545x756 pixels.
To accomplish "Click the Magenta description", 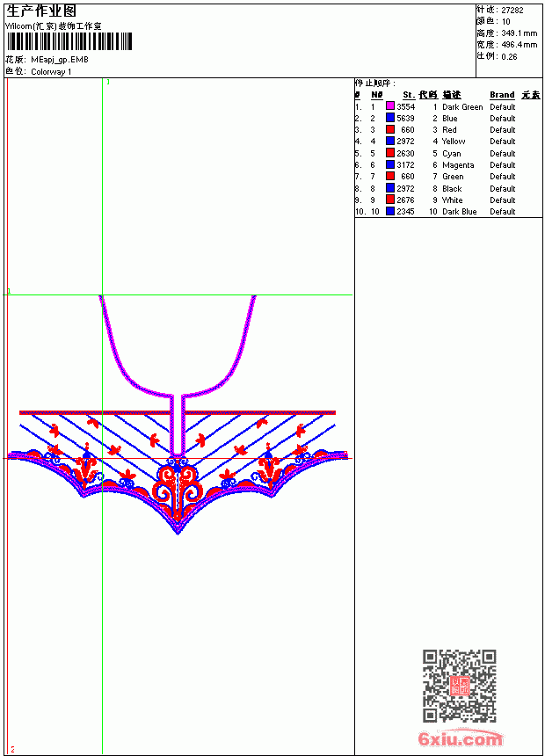I will click(458, 165).
